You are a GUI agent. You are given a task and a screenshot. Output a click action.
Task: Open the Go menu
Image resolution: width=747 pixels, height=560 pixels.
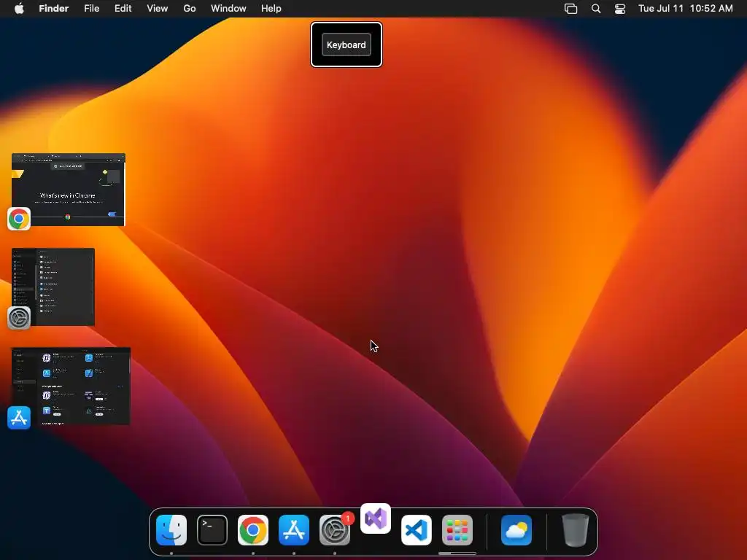pos(190,9)
